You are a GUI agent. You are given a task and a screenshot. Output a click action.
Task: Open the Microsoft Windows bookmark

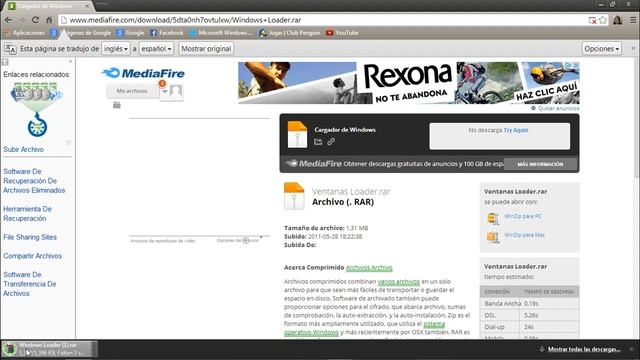click(x=221, y=33)
